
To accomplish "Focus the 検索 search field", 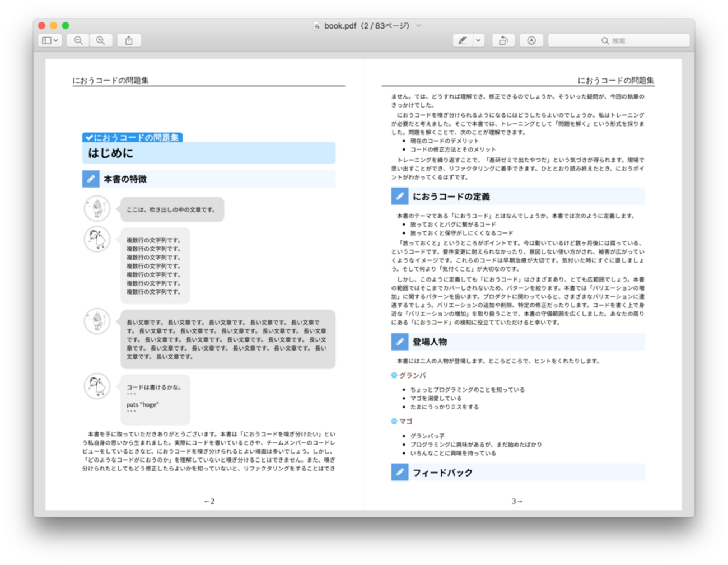I will (x=619, y=40).
